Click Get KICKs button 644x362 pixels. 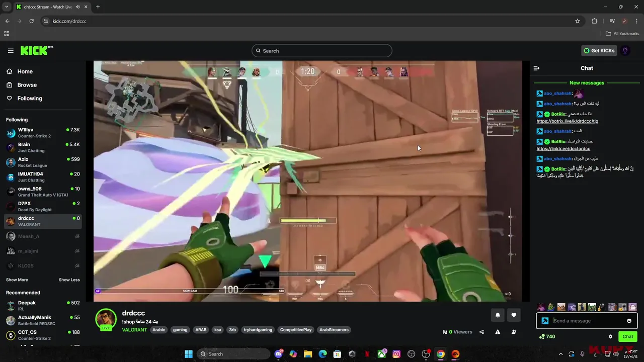pos(599,51)
